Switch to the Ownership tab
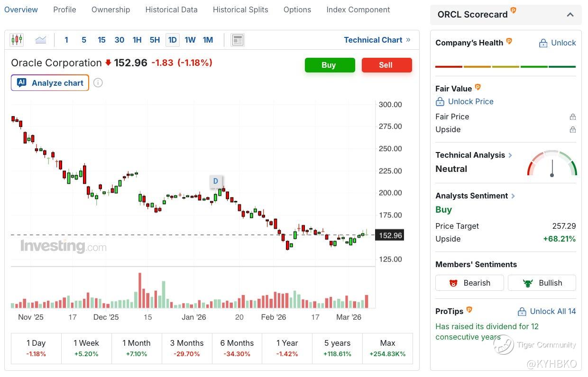This screenshot has width=588, height=377. point(110,9)
